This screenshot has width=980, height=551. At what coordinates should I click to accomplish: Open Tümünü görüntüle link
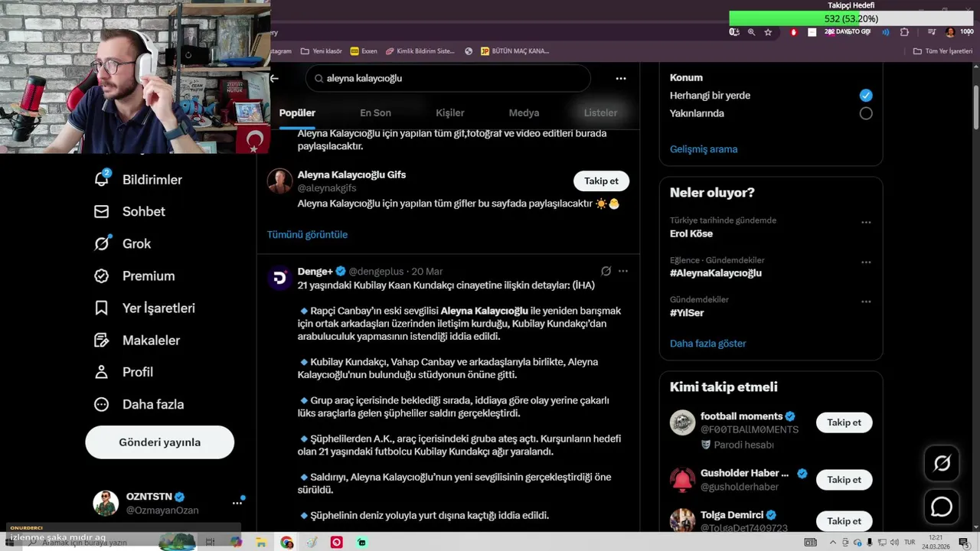(307, 234)
